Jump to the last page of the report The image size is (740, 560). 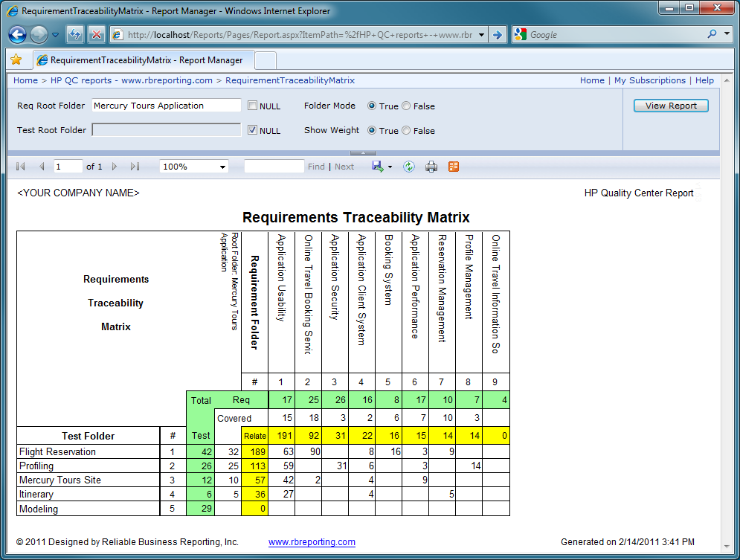(x=135, y=167)
